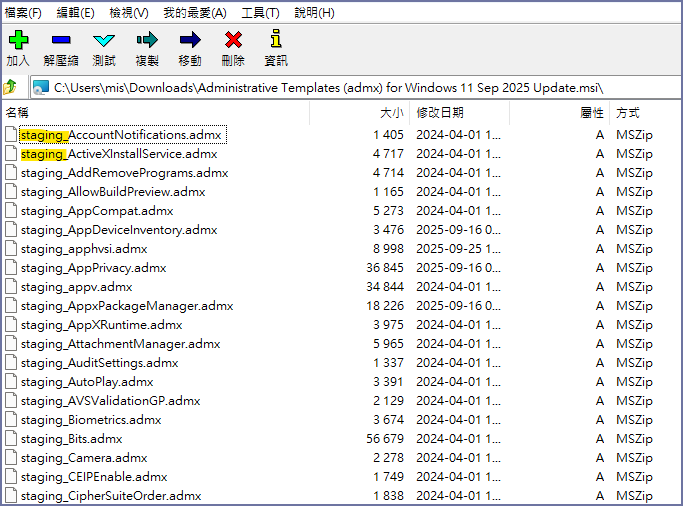The width and height of the screenshot is (683, 506).
Task: Sort files by 大小 size column header
Action: coord(392,113)
